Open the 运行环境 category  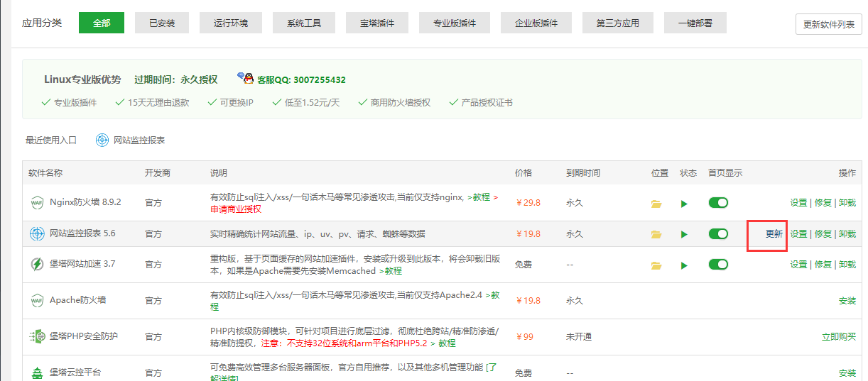pyautogui.click(x=231, y=23)
